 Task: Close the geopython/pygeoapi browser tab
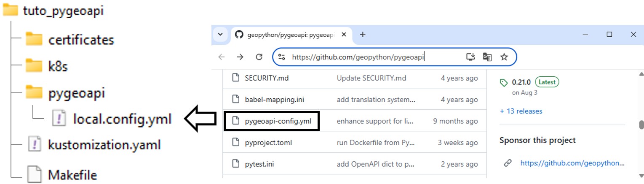click(x=344, y=35)
